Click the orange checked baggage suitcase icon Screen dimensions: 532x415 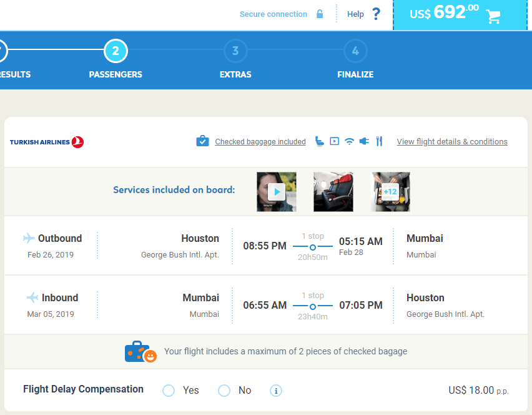140,351
